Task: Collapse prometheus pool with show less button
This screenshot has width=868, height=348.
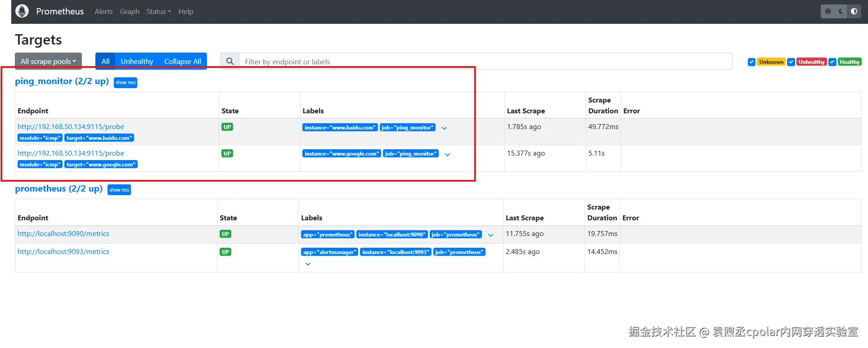Action: click(119, 190)
